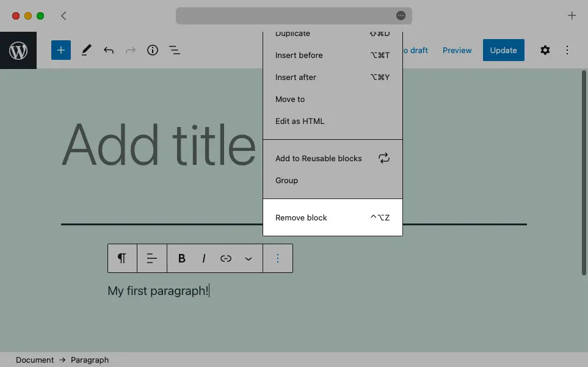The image size is (588, 367).
Task: Click the editor vertical scrollbar
Action: (x=584, y=173)
